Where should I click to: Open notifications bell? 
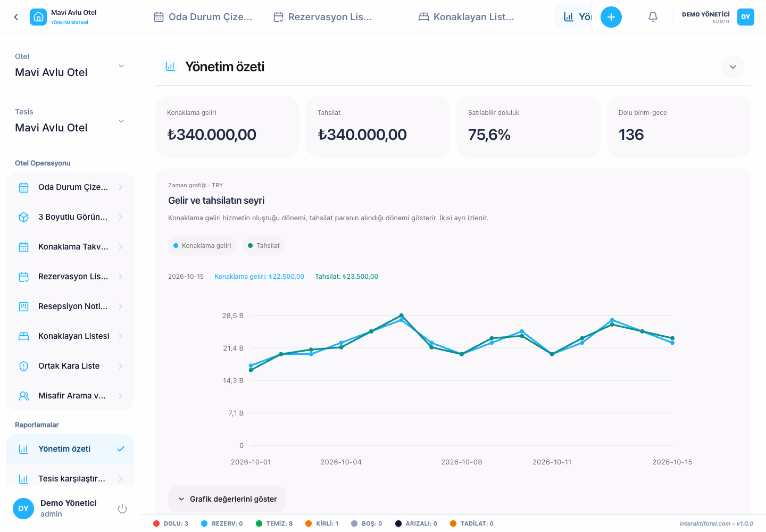point(653,17)
